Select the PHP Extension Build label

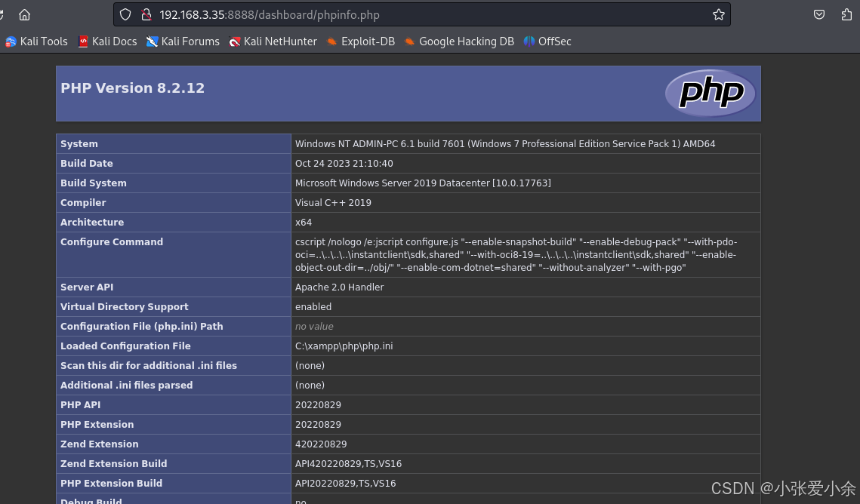[x=111, y=483]
